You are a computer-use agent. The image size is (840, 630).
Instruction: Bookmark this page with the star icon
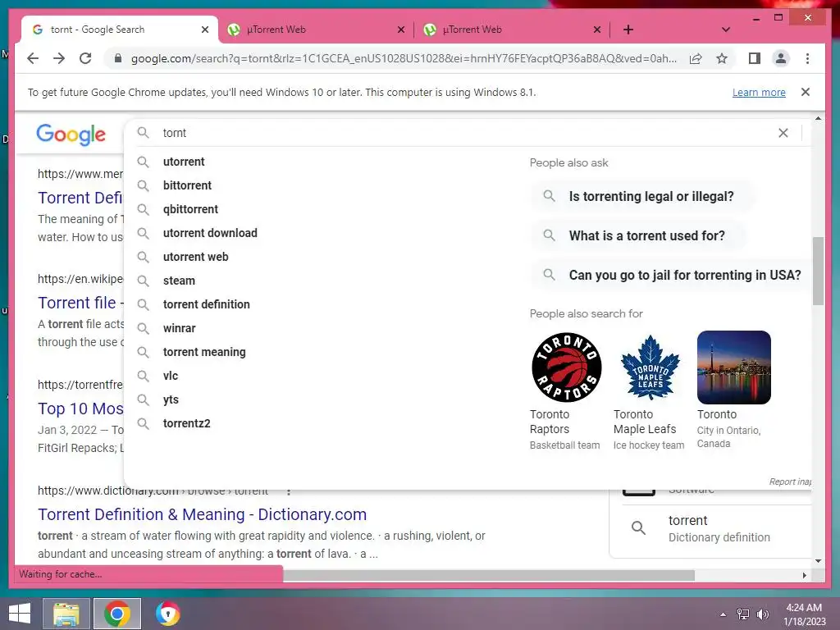tap(722, 58)
